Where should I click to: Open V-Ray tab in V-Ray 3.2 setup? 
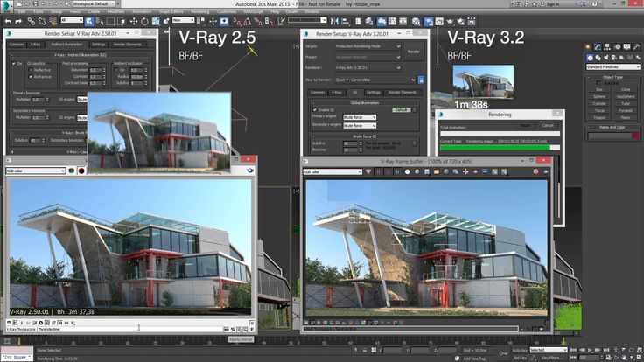tap(337, 93)
